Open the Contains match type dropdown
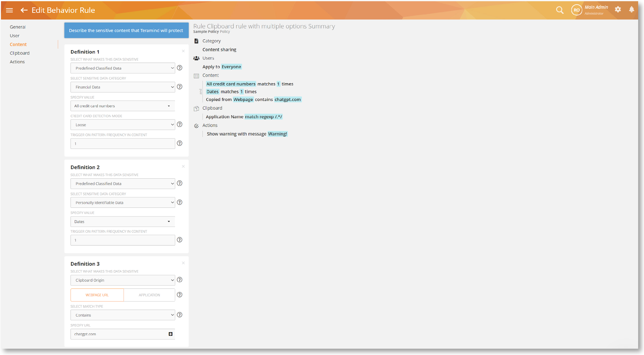644x355 pixels. (123, 315)
